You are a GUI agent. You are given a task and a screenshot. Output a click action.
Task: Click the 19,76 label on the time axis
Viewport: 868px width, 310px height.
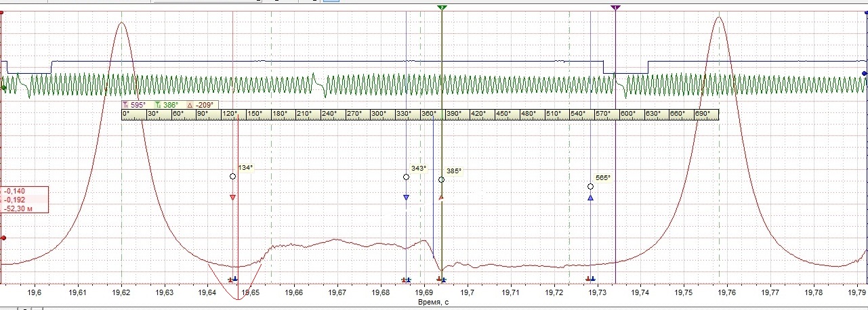[728, 292]
